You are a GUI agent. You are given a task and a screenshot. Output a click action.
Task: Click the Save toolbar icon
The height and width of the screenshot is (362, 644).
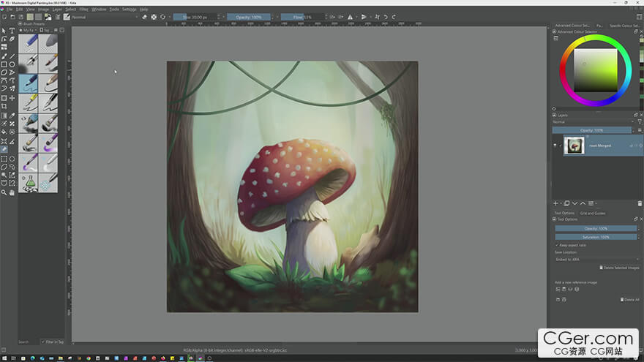21,17
